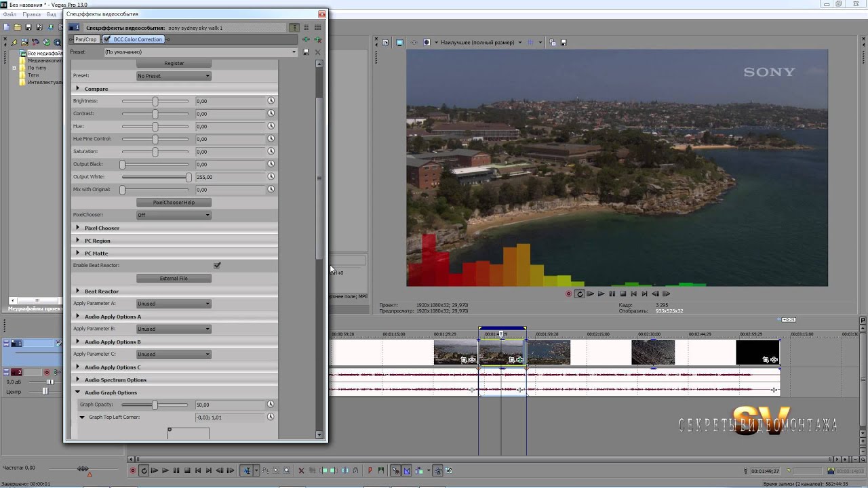The image size is (868, 488).
Task: Switch the effects dialog to the large-grid view icon
Action: [317, 28]
